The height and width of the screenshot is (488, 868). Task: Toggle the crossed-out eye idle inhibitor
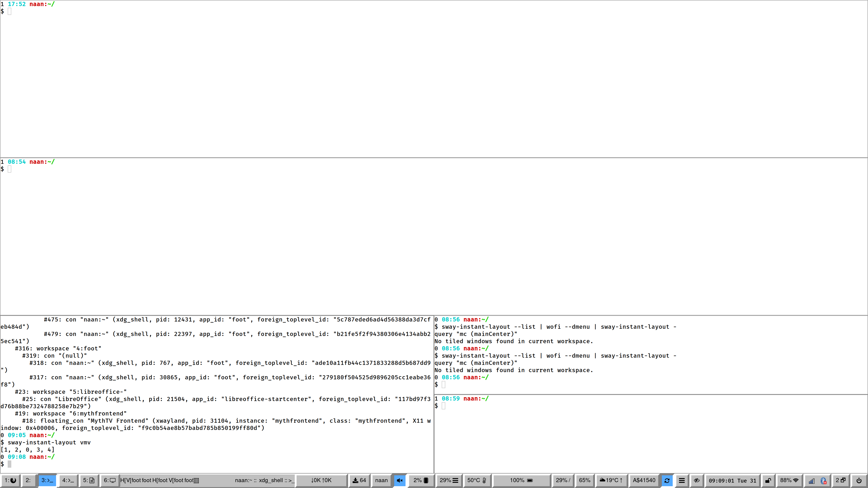696,480
